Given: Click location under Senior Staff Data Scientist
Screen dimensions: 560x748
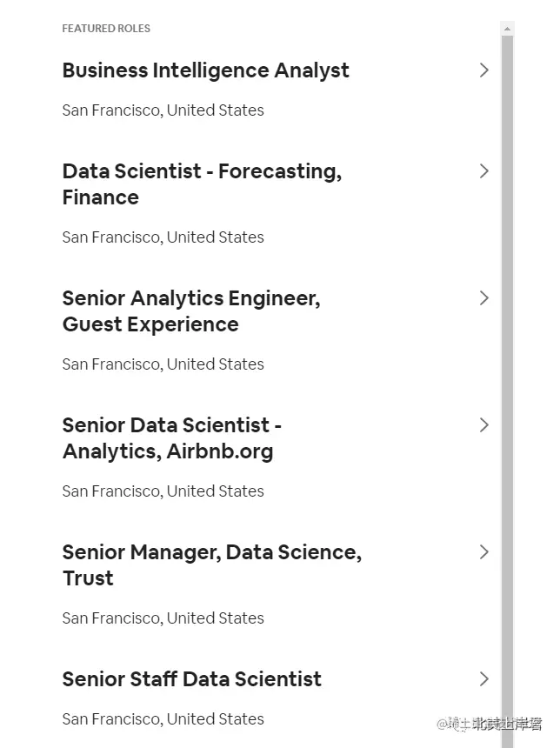Looking at the screenshot, I should tap(163, 719).
